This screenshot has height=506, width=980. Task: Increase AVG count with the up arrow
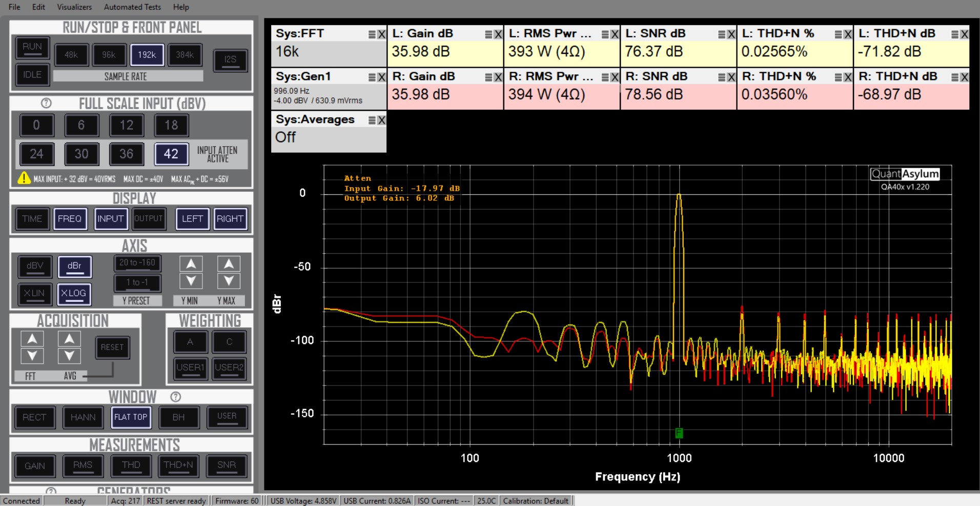(69, 338)
